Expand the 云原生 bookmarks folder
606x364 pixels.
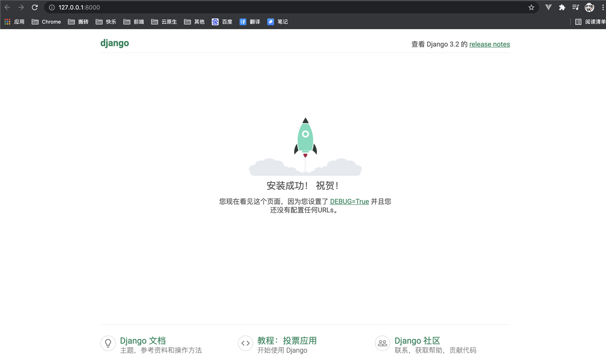click(x=164, y=22)
